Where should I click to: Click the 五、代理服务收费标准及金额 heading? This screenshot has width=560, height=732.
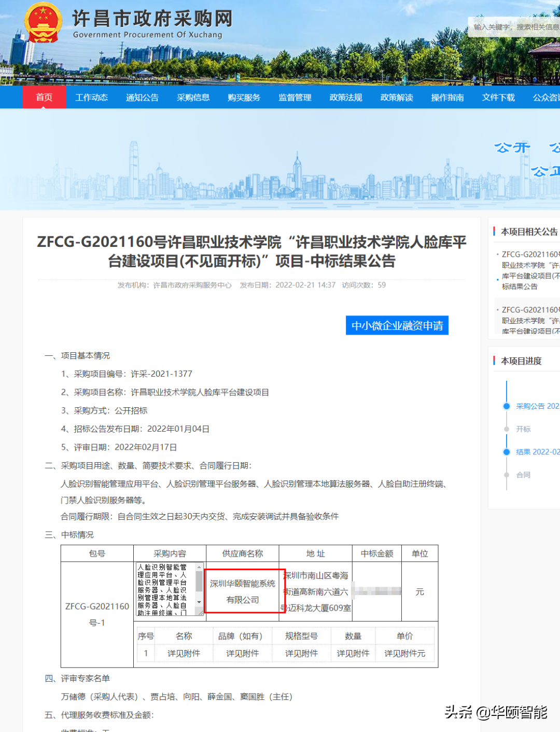coord(100,715)
